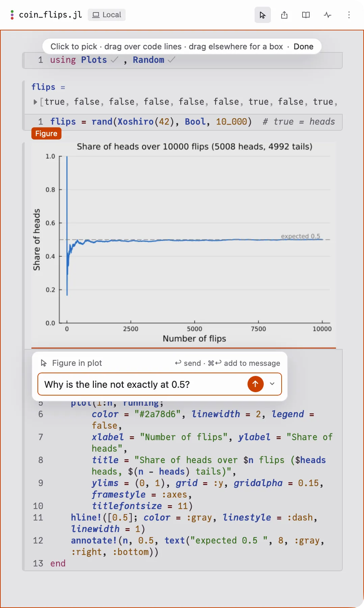Click the titlefontsize = 11 code line
Image resolution: width=364 pixels, height=608 pixels.
(x=142, y=506)
